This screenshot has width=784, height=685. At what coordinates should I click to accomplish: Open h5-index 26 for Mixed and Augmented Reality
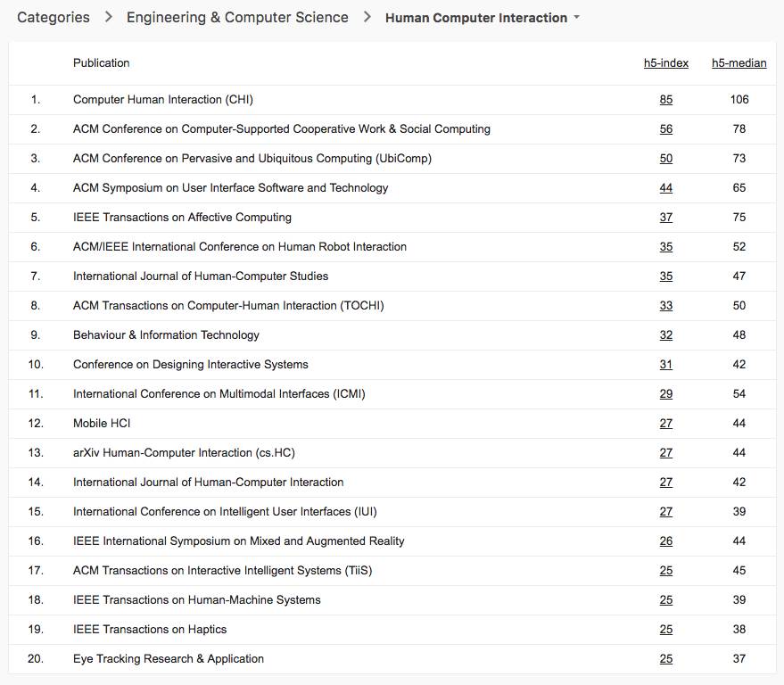[x=666, y=541]
